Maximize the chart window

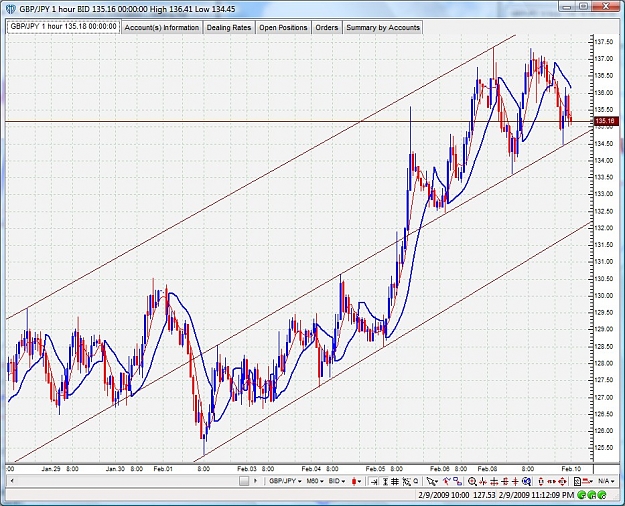click(583, 6)
